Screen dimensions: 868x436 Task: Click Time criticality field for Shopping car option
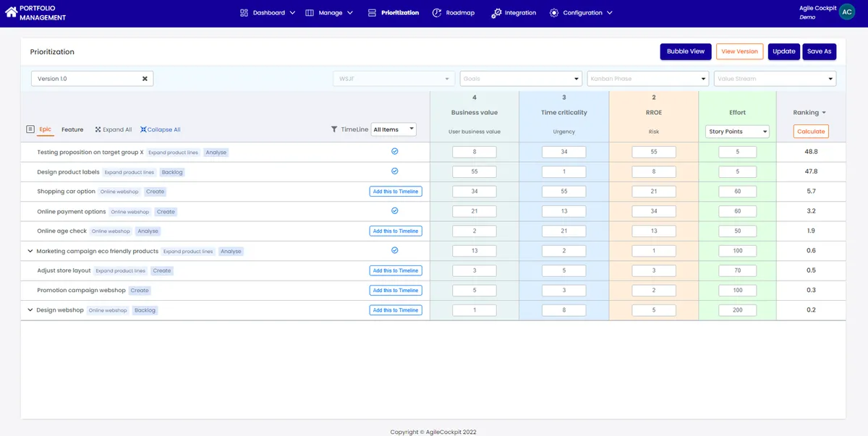coord(564,192)
